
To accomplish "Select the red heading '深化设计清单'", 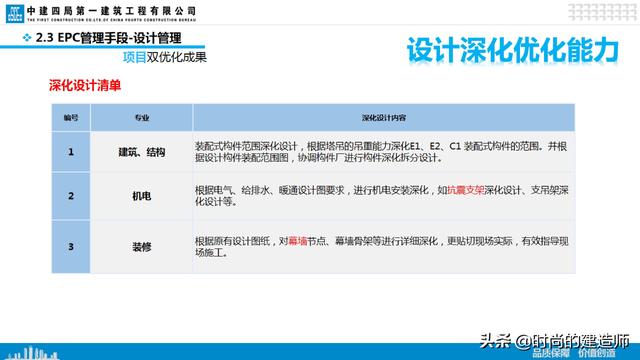I will tap(85, 85).
